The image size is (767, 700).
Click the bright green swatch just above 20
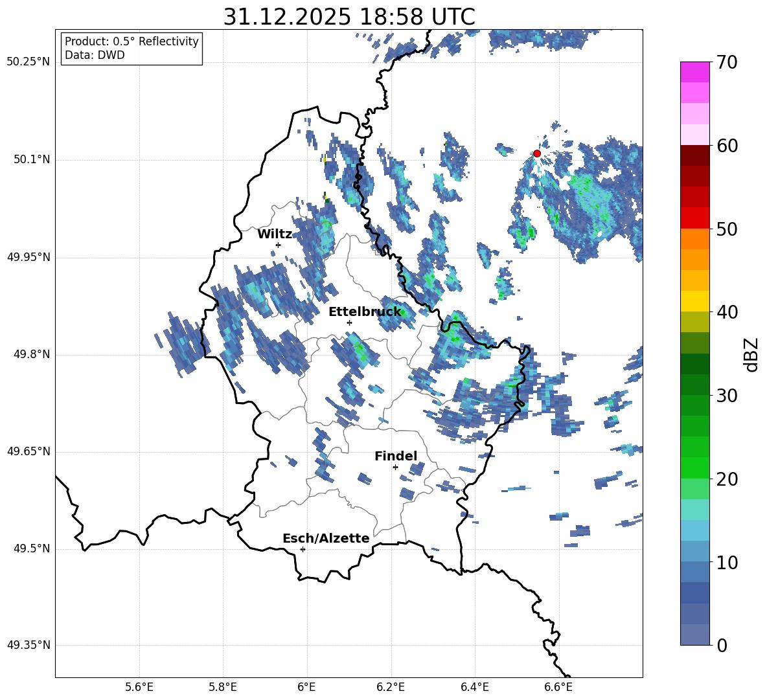coord(695,468)
